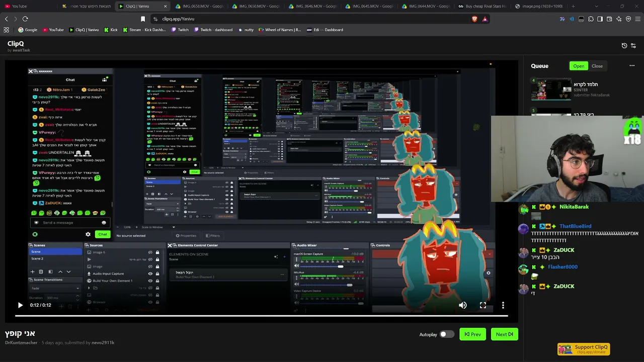Toggle the lock on Audio Input Capture source
Screen dimensions: 644x362
click(x=157, y=274)
